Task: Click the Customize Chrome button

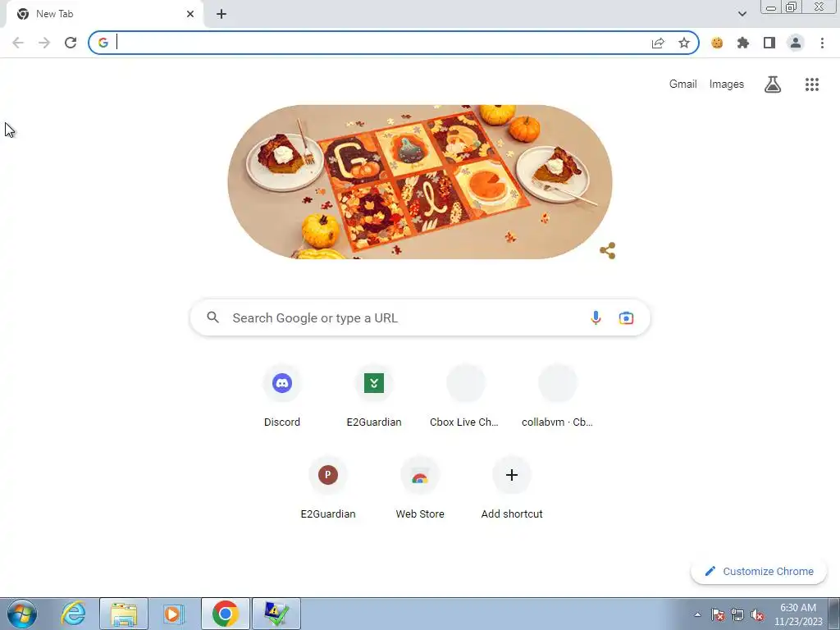Action: pyautogui.click(x=759, y=571)
